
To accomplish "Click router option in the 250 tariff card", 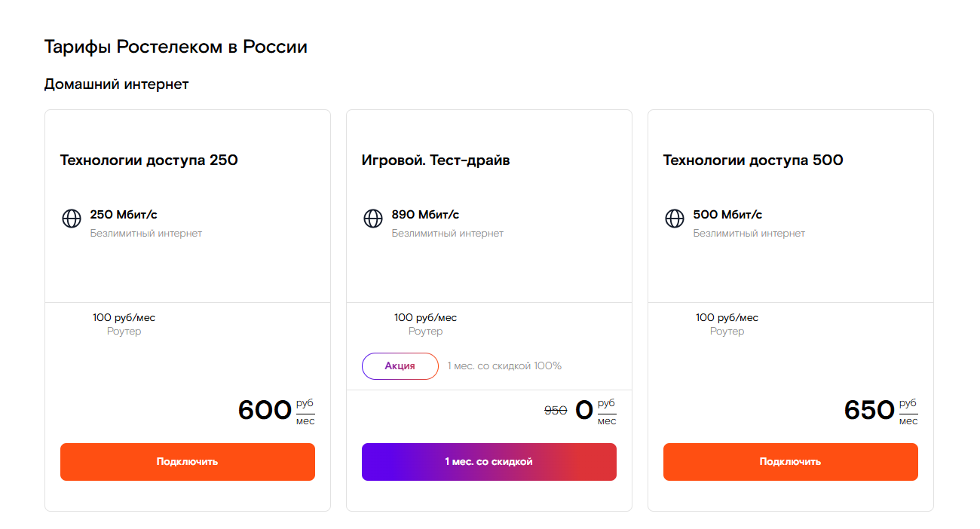I will (x=124, y=324).
